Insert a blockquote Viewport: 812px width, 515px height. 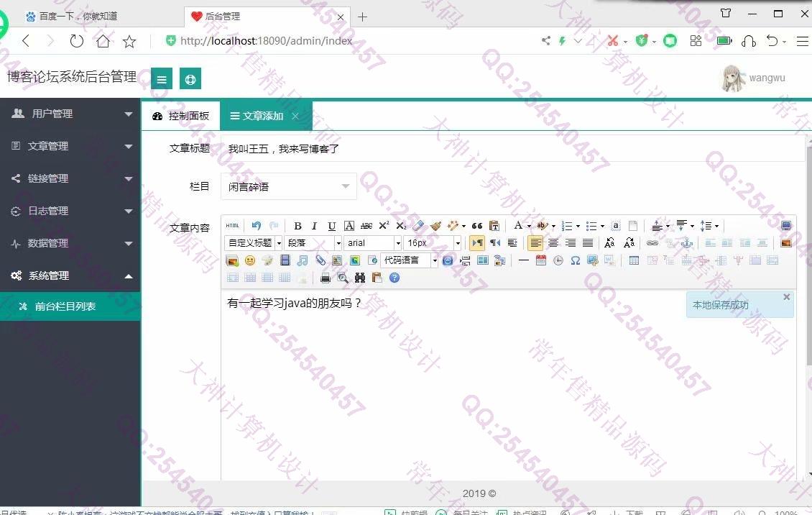[477, 225]
